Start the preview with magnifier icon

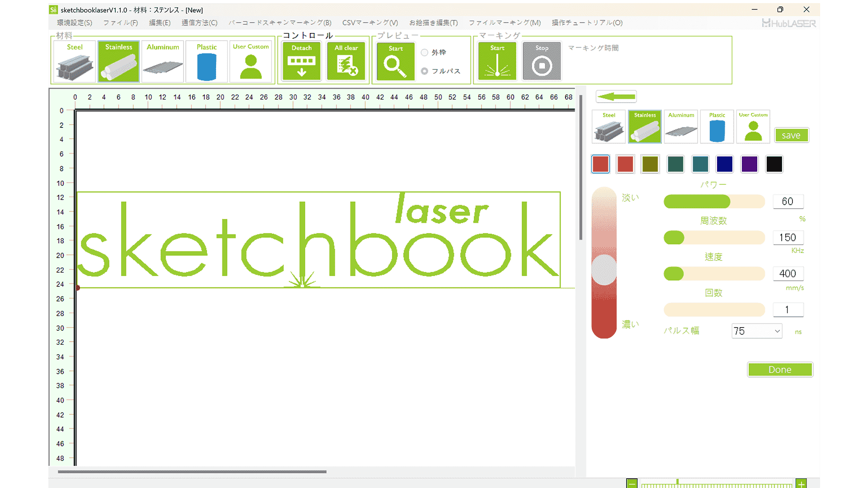coord(396,61)
